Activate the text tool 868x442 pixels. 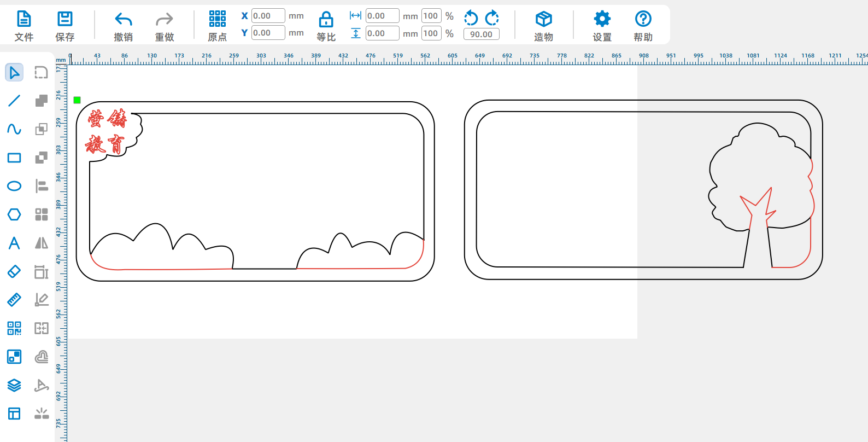(x=14, y=243)
